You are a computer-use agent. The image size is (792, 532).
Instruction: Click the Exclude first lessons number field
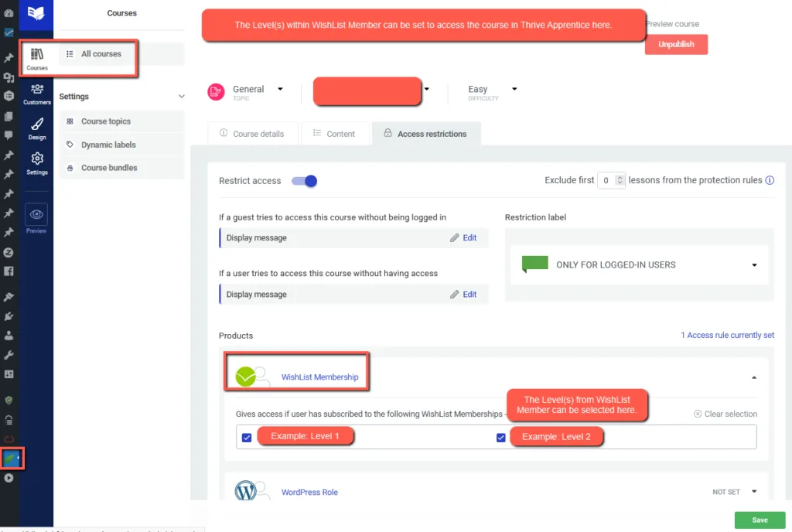coord(607,180)
